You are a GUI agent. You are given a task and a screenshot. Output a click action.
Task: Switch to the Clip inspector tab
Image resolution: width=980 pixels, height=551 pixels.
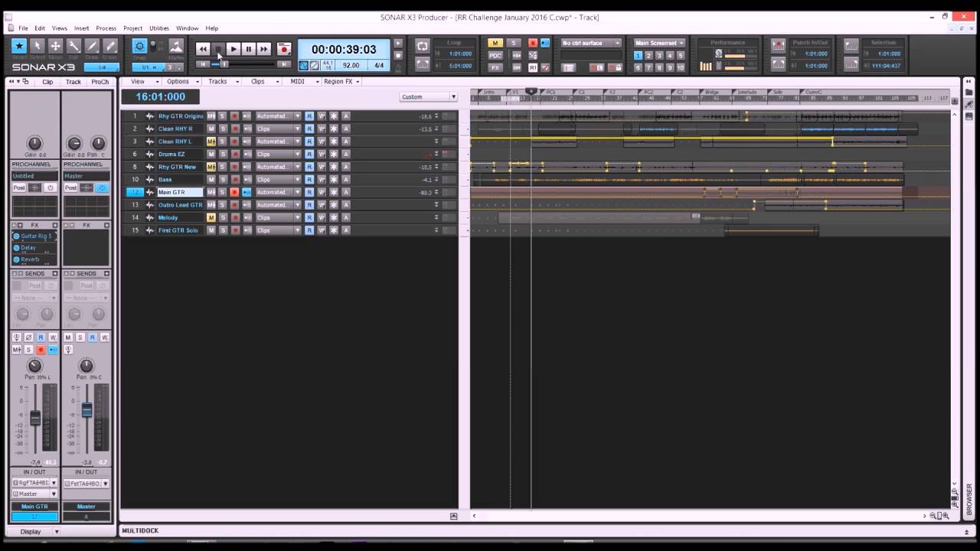click(x=47, y=82)
